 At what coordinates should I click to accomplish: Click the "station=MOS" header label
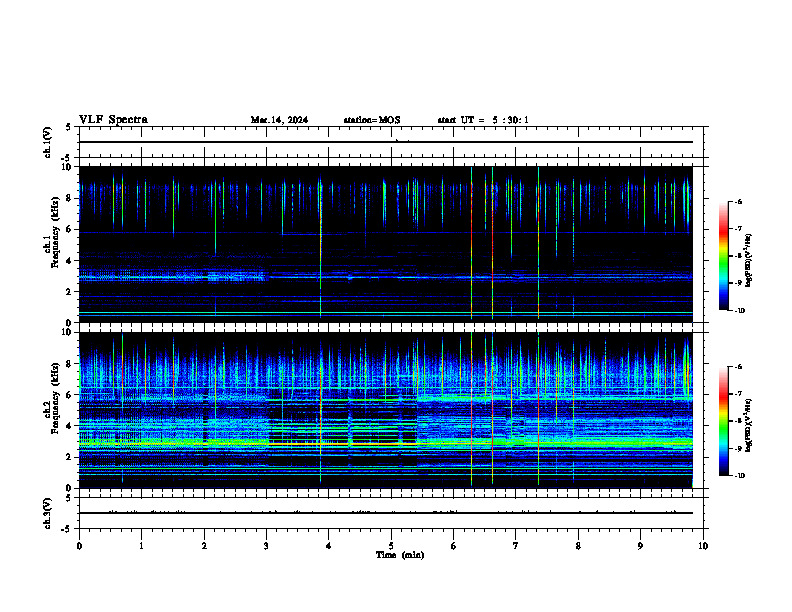point(372,120)
